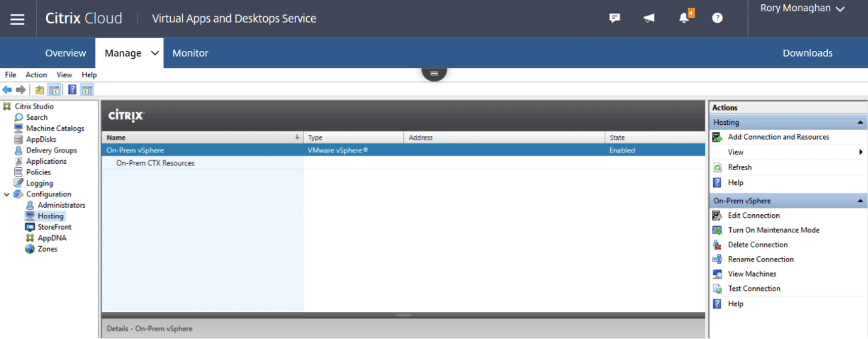Open the AppDisks node
This screenshot has height=339, width=868.
pyautogui.click(x=41, y=139)
